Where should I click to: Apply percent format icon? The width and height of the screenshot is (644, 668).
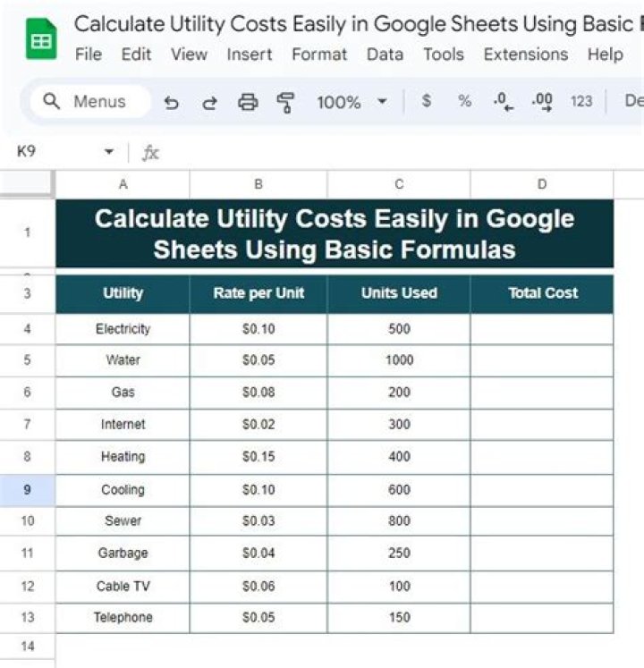464,101
